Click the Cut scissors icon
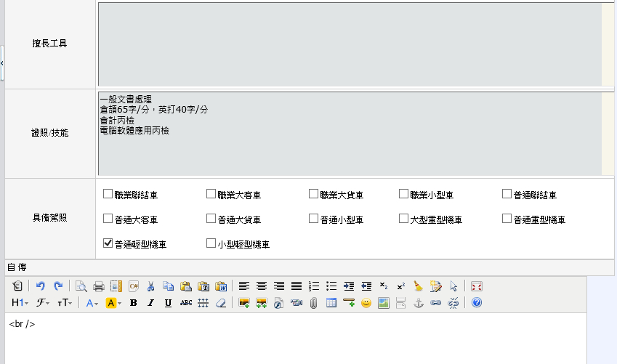The height and width of the screenshot is (364, 617). click(150, 286)
